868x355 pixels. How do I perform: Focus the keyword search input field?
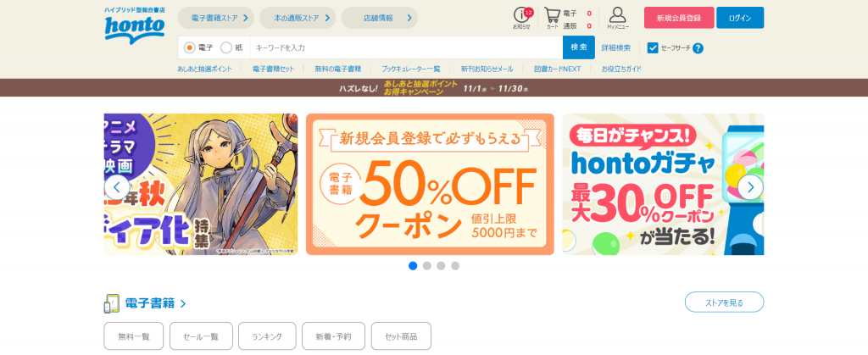tap(406, 48)
